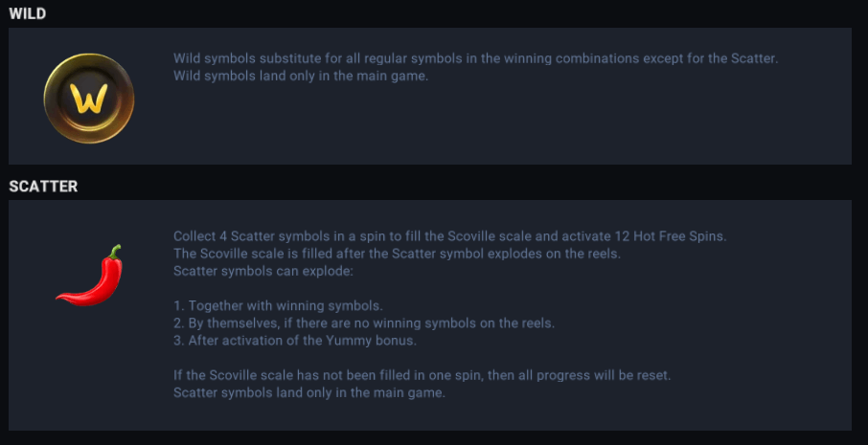Select list item 'Together with winning symbols'
Viewport: 868px width, 445px height.
(x=278, y=306)
